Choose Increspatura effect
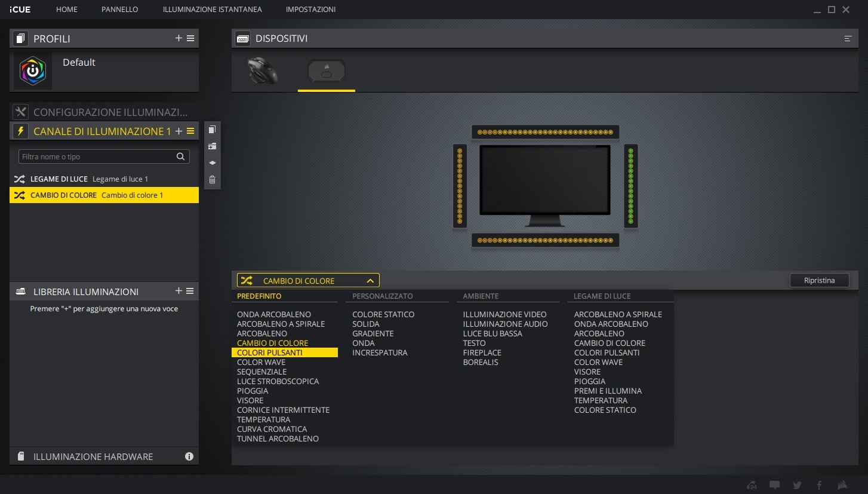The height and width of the screenshot is (494, 868). [380, 352]
